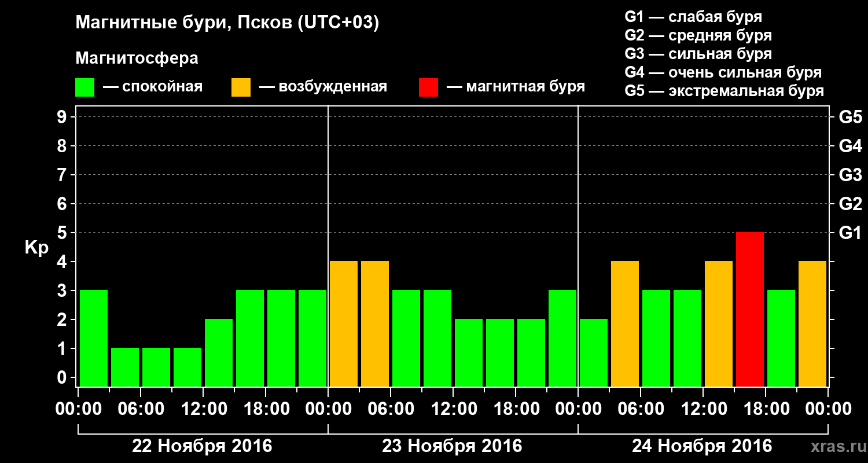Select the Kp 3 bar ending 12:00 on 23 Ноября
Screen dimensions: 868x463
tap(437, 338)
